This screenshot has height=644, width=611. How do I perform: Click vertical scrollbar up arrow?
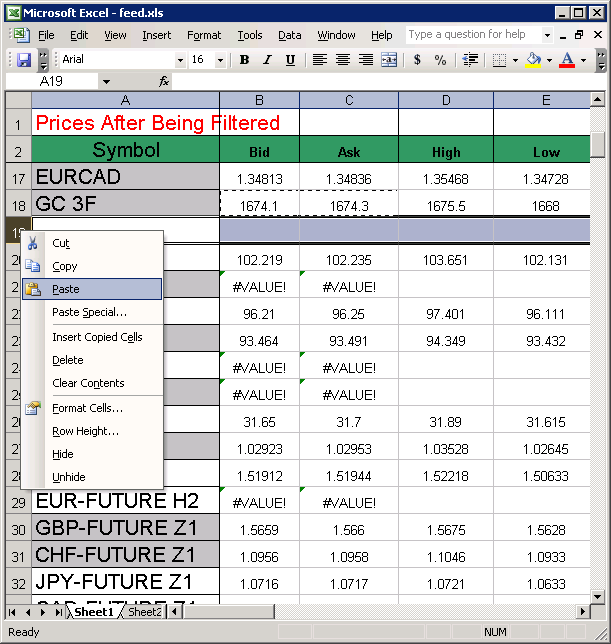click(597, 99)
